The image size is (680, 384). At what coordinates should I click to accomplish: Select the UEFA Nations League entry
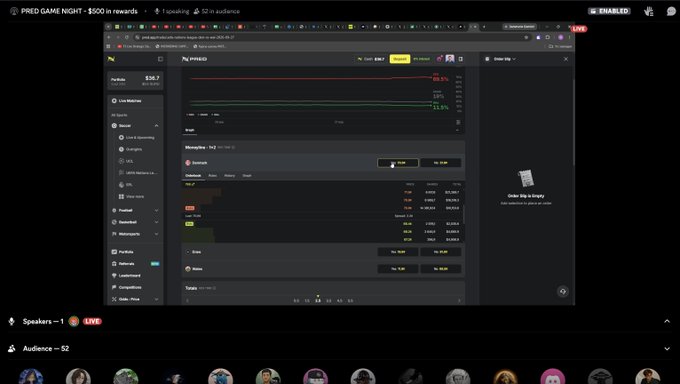138,173
